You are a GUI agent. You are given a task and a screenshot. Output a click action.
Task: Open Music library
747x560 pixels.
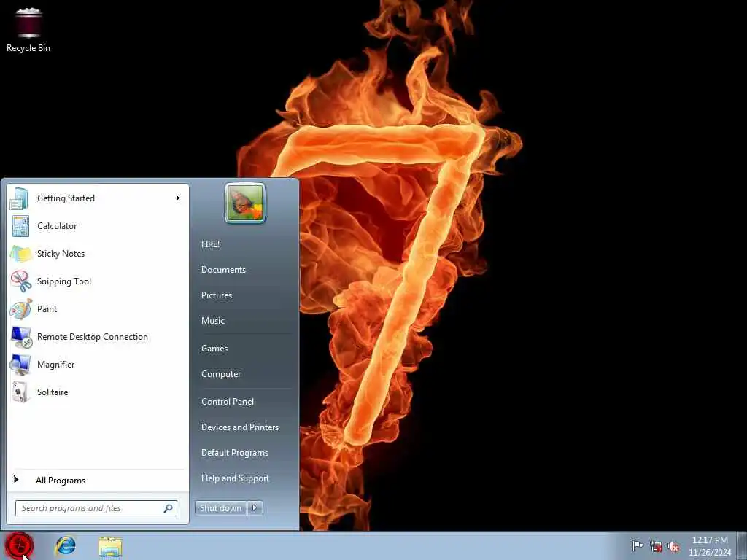point(213,321)
